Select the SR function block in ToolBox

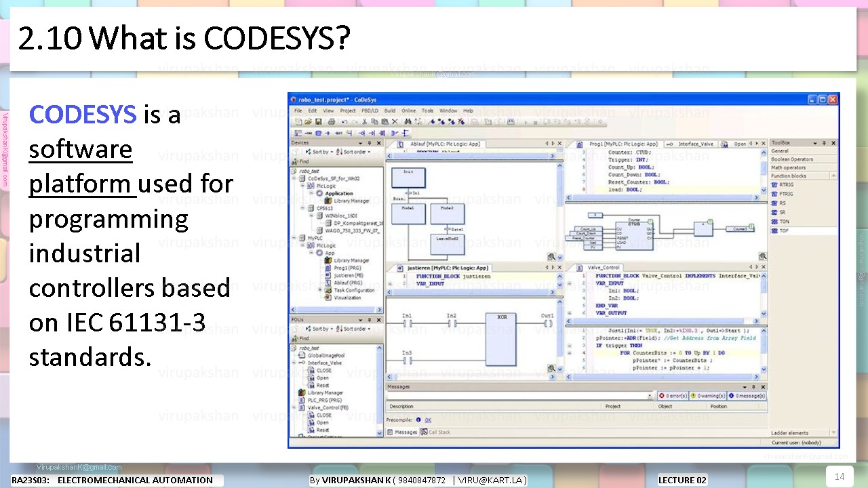tap(779, 212)
